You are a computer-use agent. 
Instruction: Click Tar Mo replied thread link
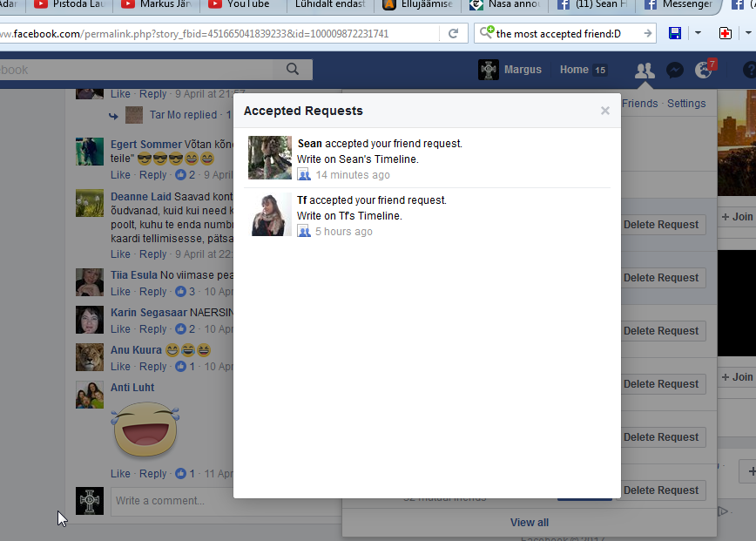183,115
